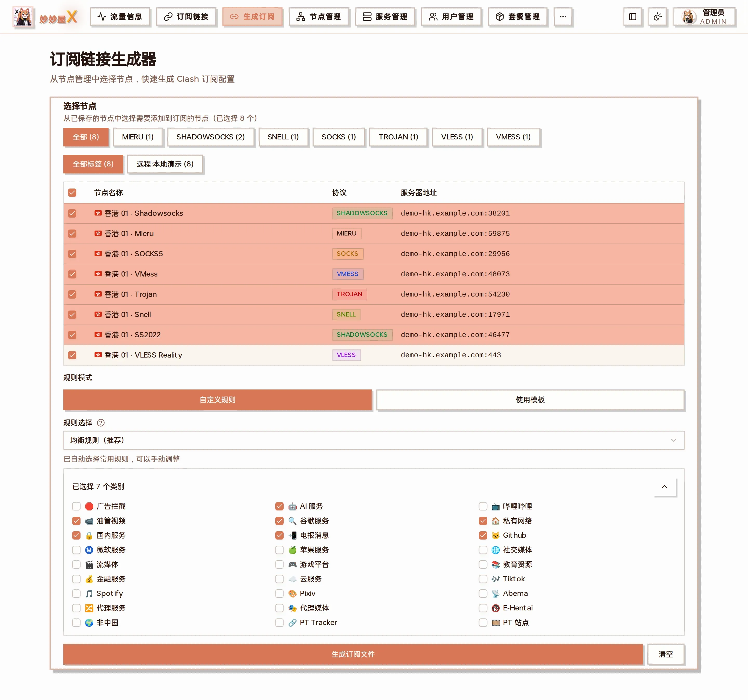
Task: Click the 生成订阅文件 button
Action: tap(353, 654)
